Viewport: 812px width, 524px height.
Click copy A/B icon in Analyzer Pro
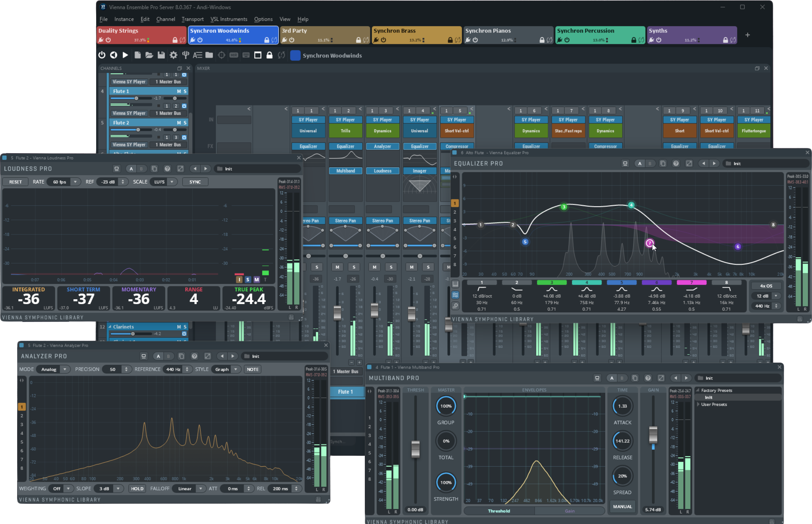(x=181, y=356)
